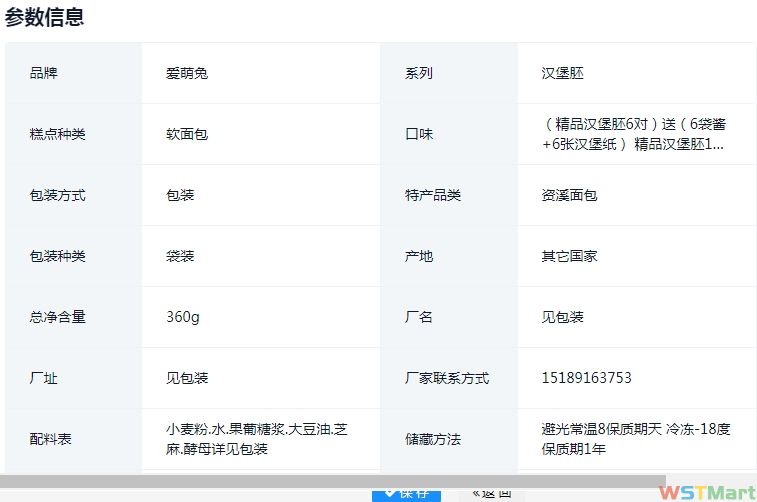Click the 厂家联系方式 label cell
This screenshot has height=502, width=757.
(x=447, y=378)
